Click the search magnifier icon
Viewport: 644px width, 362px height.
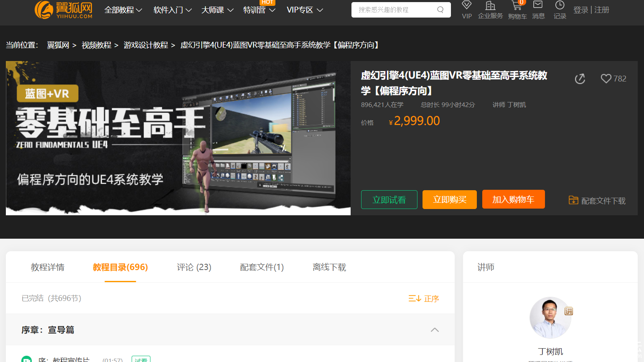440,10
